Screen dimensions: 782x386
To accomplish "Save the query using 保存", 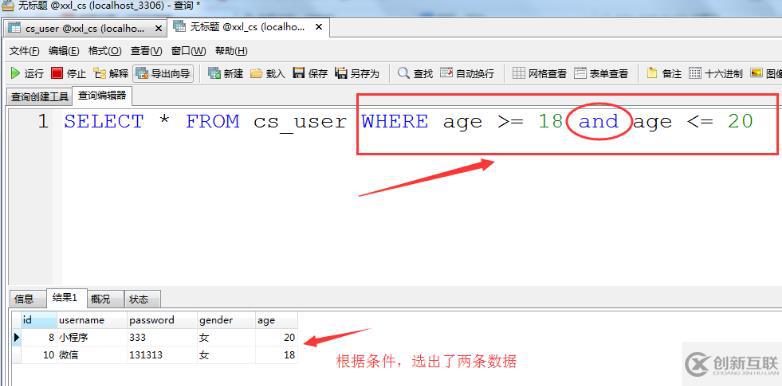I will click(310, 73).
